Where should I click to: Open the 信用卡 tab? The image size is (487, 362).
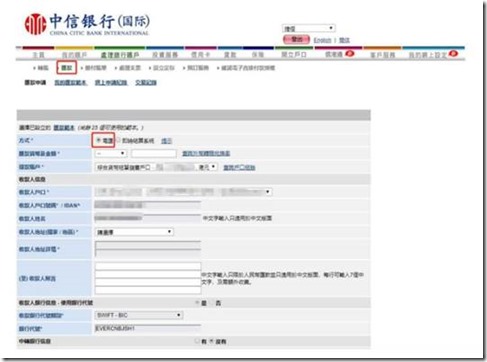coord(200,55)
